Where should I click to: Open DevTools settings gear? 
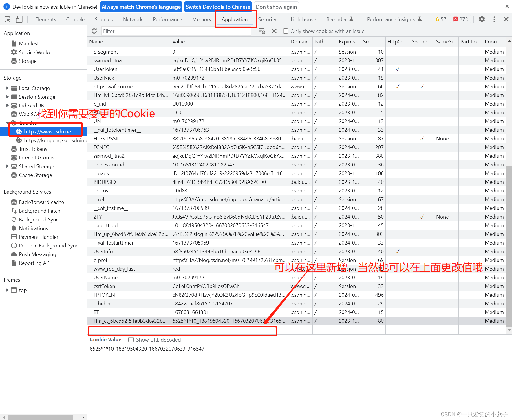coord(482,19)
